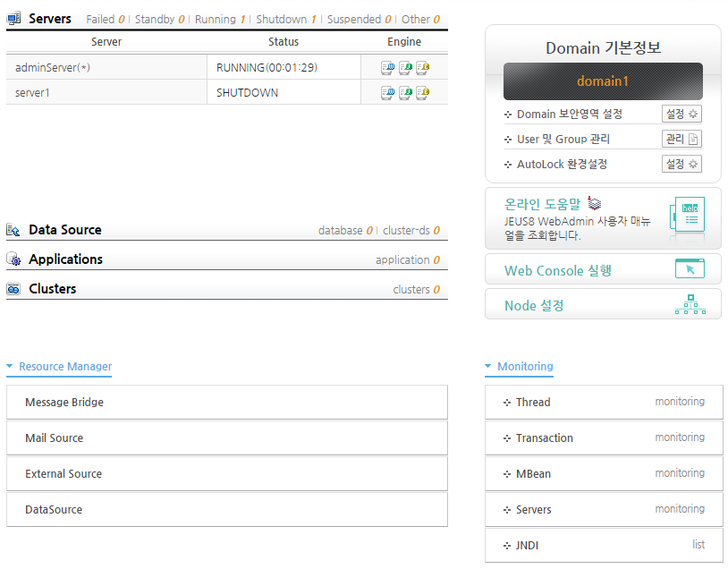
Task: Open Mail Source resource
Action: (227, 438)
